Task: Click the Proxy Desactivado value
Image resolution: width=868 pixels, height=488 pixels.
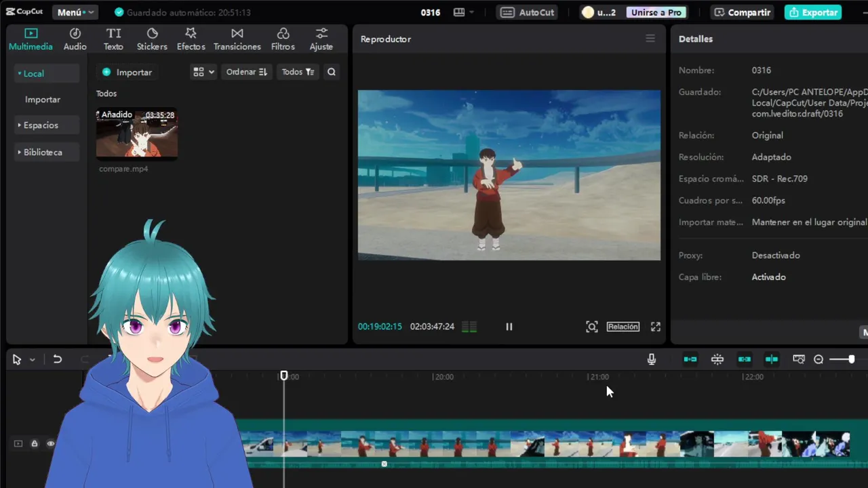Action: (776, 256)
